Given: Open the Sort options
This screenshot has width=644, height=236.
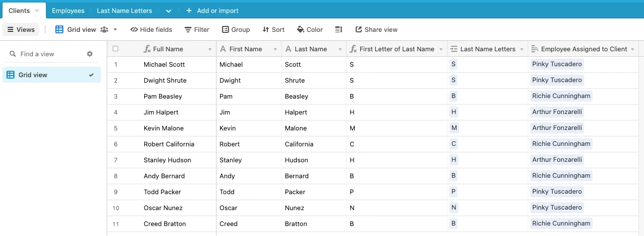Looking at the screenshot, I should click(x=273, y=29).
